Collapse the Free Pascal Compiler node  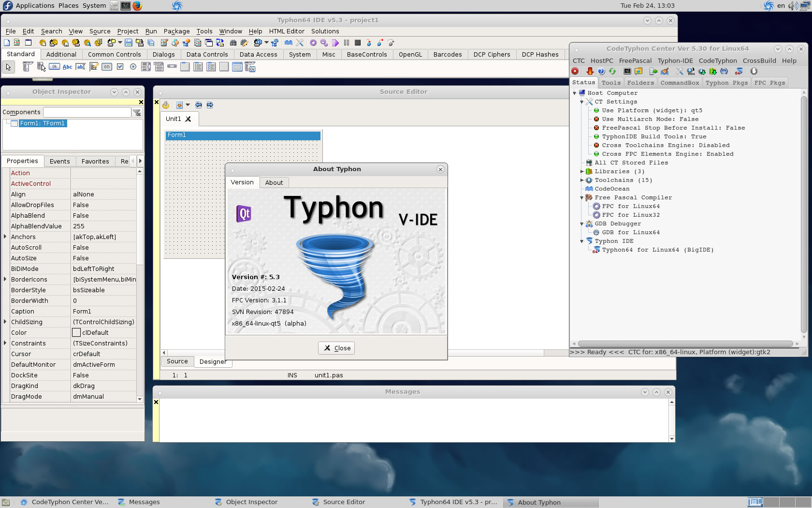tap(581, 197)
